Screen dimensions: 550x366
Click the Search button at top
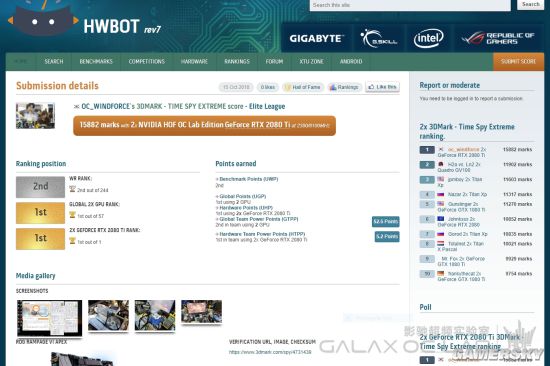(x=530, y=5)
